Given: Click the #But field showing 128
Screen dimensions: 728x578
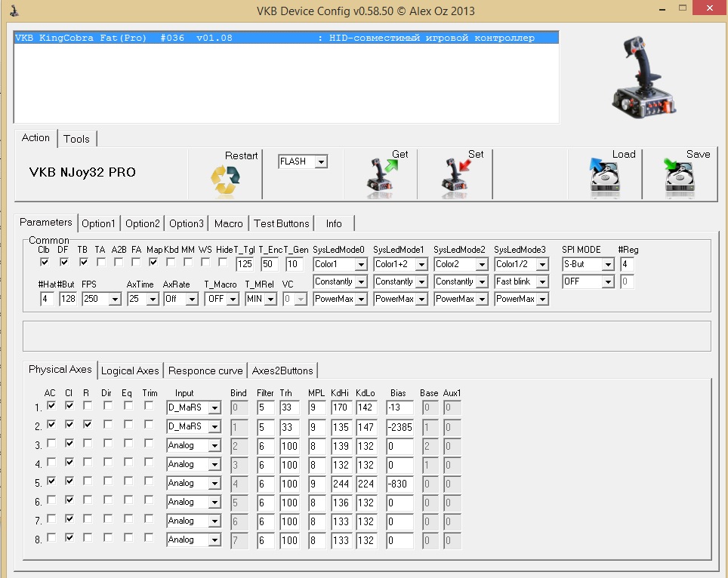Looking at the screenshot, I should [x=68, y=299].
